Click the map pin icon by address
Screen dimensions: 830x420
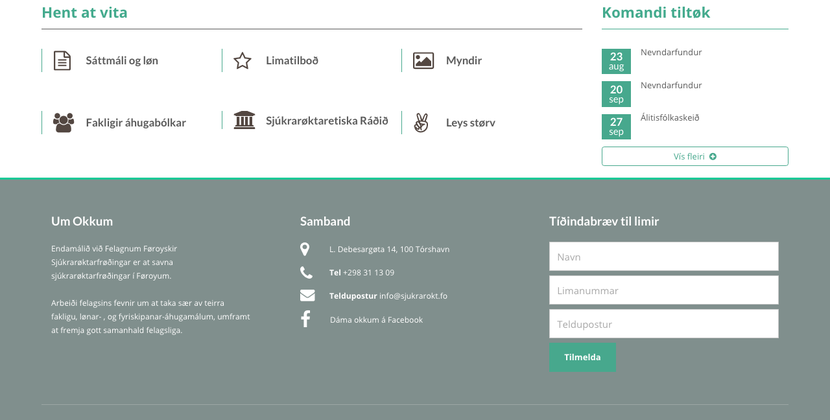[305, 249]
